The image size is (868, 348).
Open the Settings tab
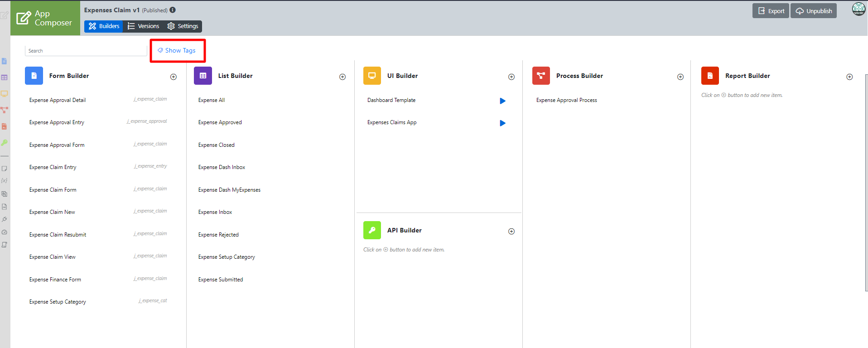pyautogui.click(x=183, y=26)
